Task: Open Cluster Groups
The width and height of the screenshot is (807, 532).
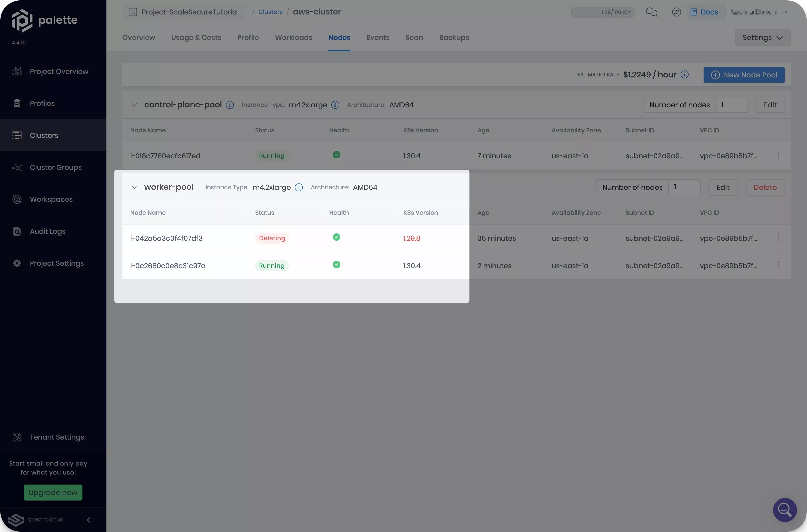Action: pyautogui.click(x=55, y=167)
